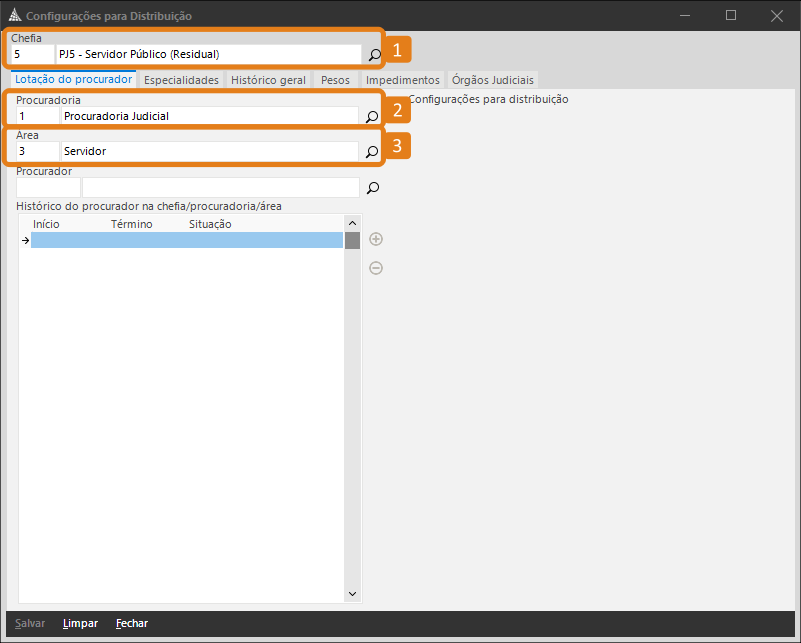Click the Procurador name input field
The image size is (801, 643).
220,187
